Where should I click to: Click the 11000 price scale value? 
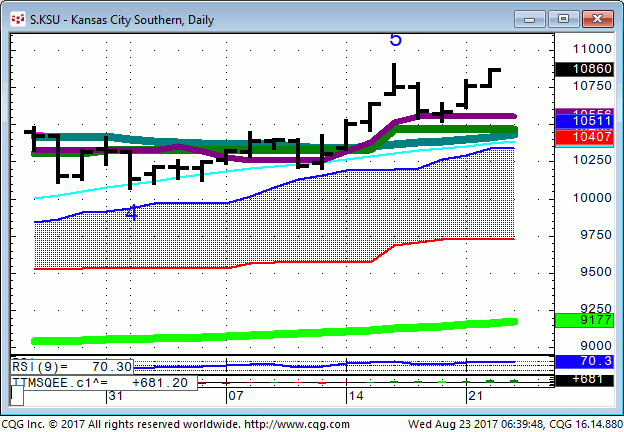[x=592, y=49]
